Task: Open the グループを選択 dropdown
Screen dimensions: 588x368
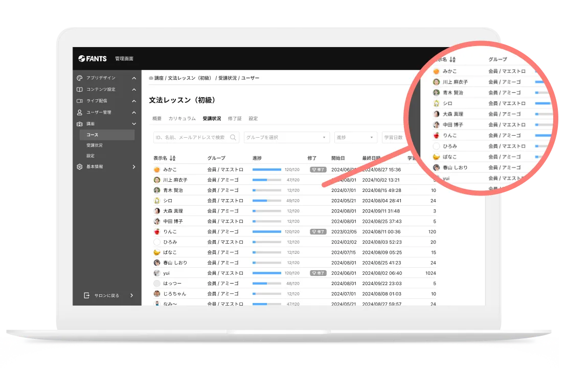Action: (286, 138)
